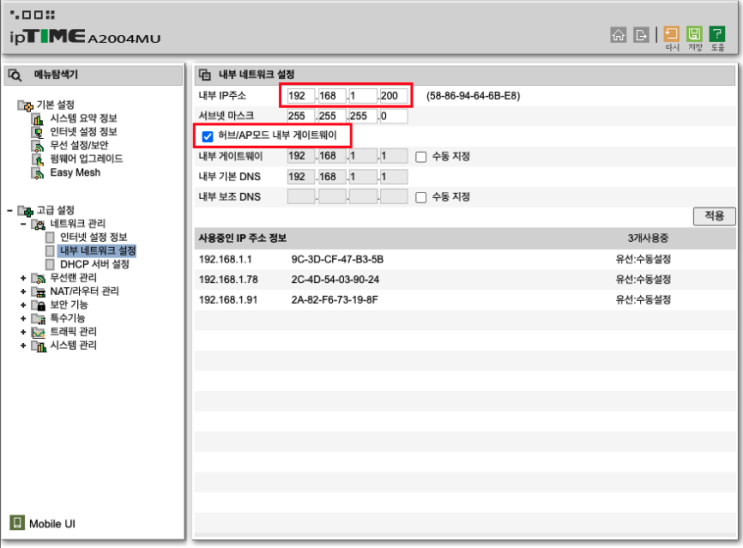This screenshot has height=548, width=743.
Task: Click the 고급 설정 label
Action: click(55, 210)
